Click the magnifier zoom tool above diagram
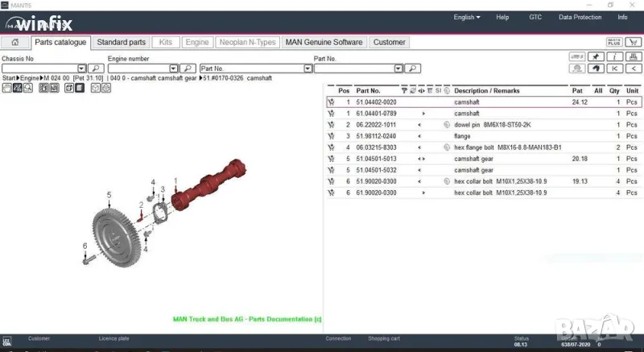 point(28,88)
